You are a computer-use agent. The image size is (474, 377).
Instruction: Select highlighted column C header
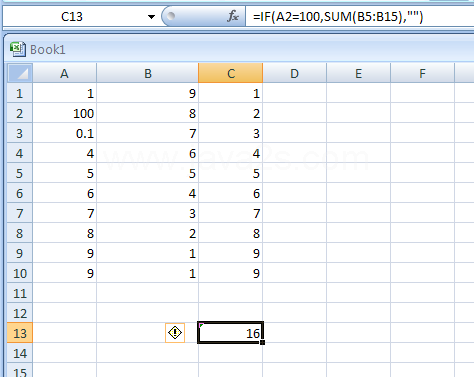point(231,73)
